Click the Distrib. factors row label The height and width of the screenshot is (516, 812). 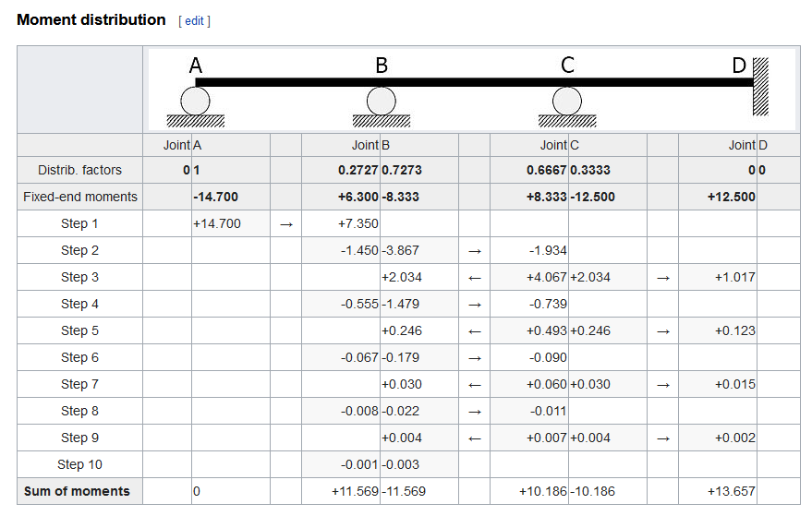[79, 171]
